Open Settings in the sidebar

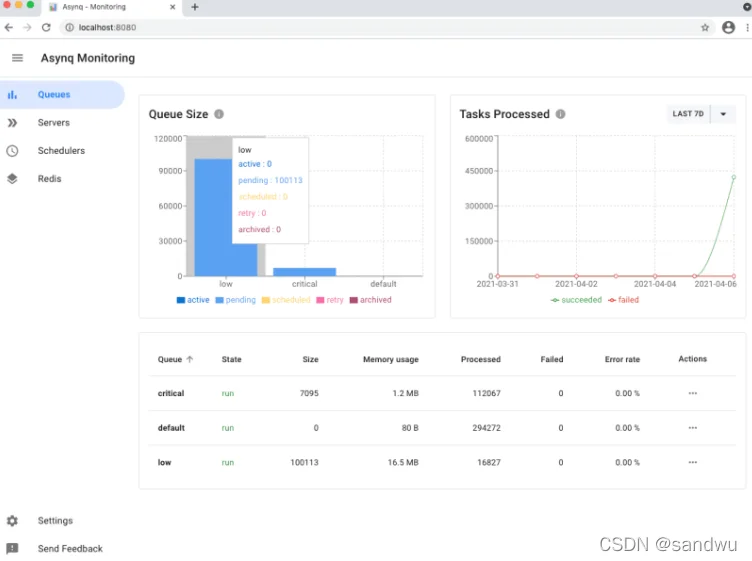62,521
